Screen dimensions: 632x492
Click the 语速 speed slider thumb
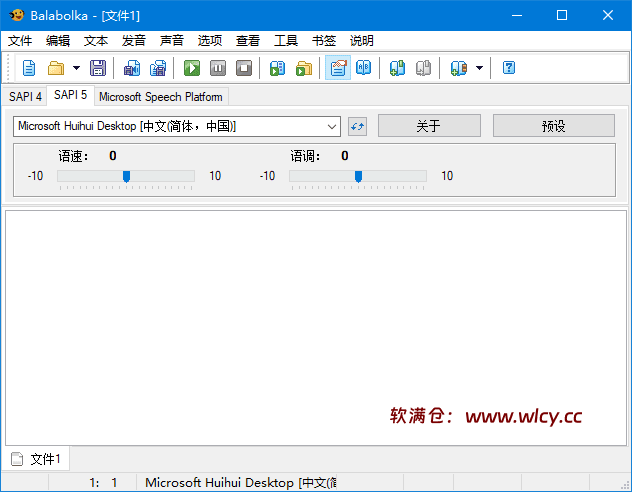[x=126, y=176]
